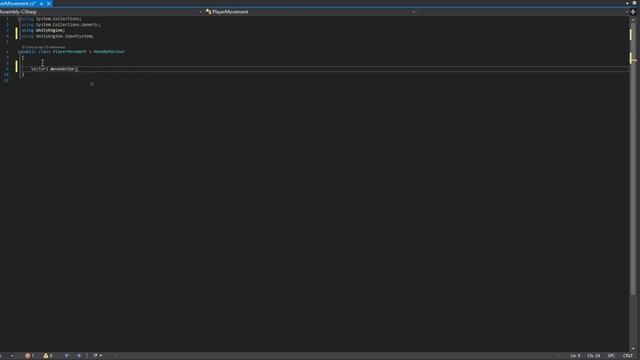The image size is (640, 360).
Task: Click the warnings indicator in status strip
Action: click(x=48, y=356)
